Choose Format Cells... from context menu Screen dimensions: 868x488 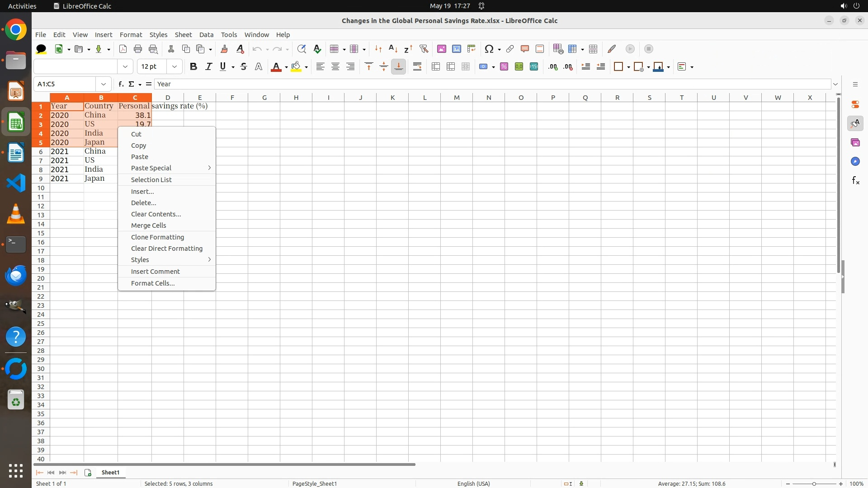point(153,283)
